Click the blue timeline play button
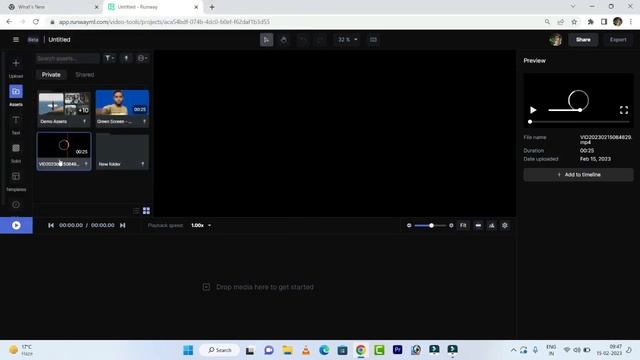Viewport: 640px width, 360px height. click(16, 225)
